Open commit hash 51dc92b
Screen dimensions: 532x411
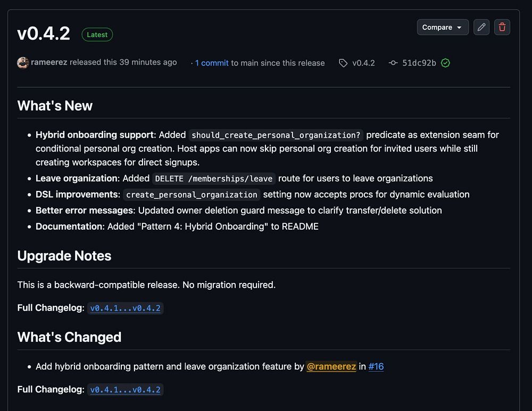point(419,63)
